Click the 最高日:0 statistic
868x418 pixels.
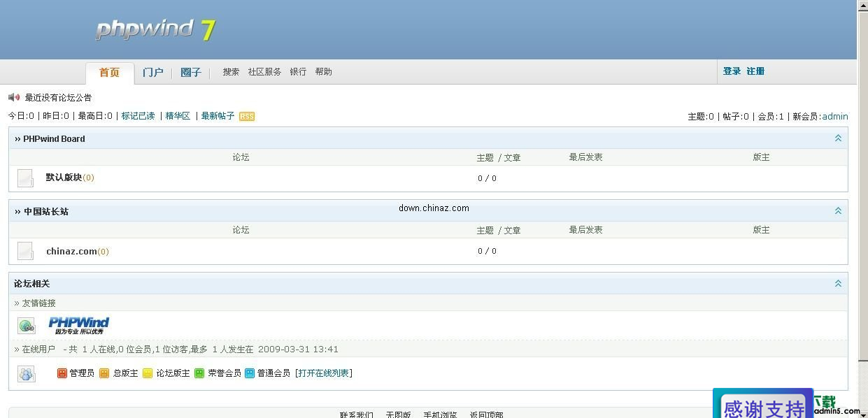(x=95, y=116)
